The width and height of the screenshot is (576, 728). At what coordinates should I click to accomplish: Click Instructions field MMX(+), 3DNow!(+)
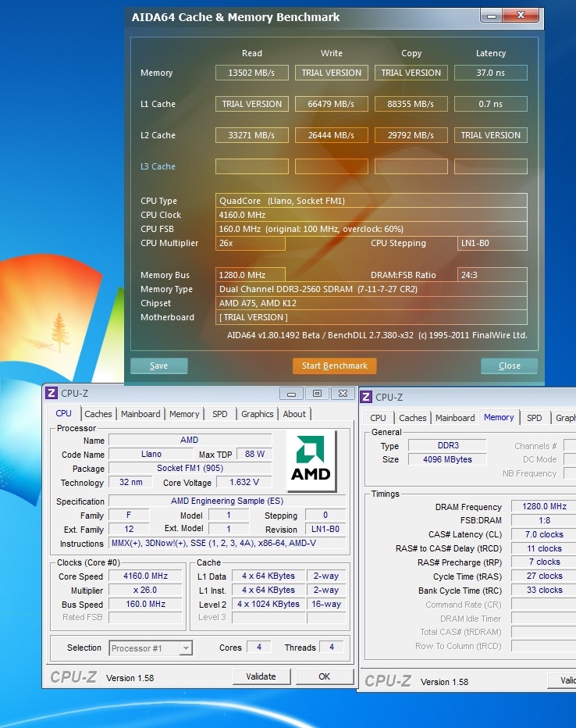(x=227, y=543)
